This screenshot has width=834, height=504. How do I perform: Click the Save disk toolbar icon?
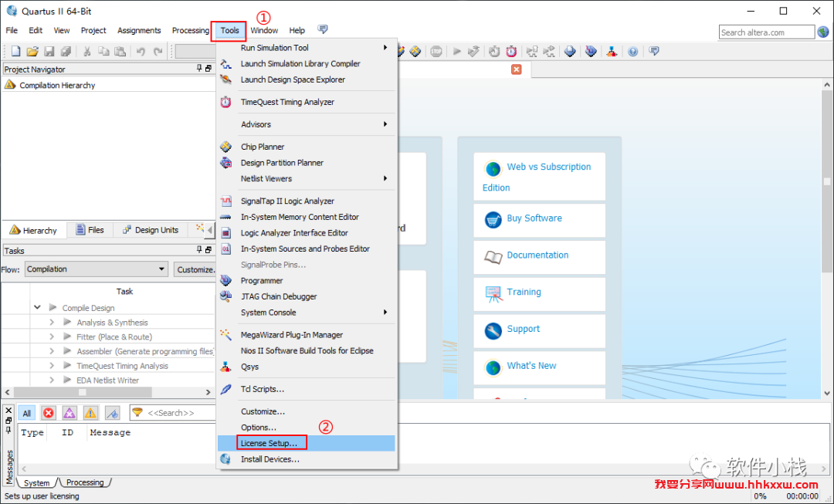tap(49, 52)
